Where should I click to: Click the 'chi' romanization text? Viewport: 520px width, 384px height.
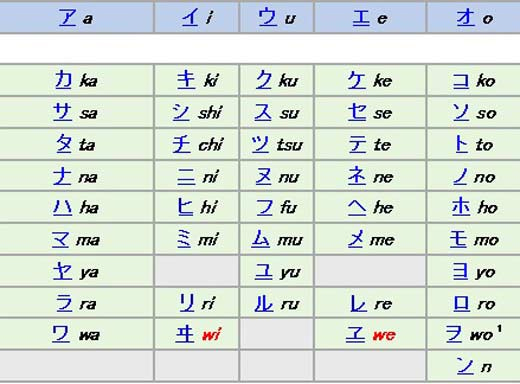[211, 144]
